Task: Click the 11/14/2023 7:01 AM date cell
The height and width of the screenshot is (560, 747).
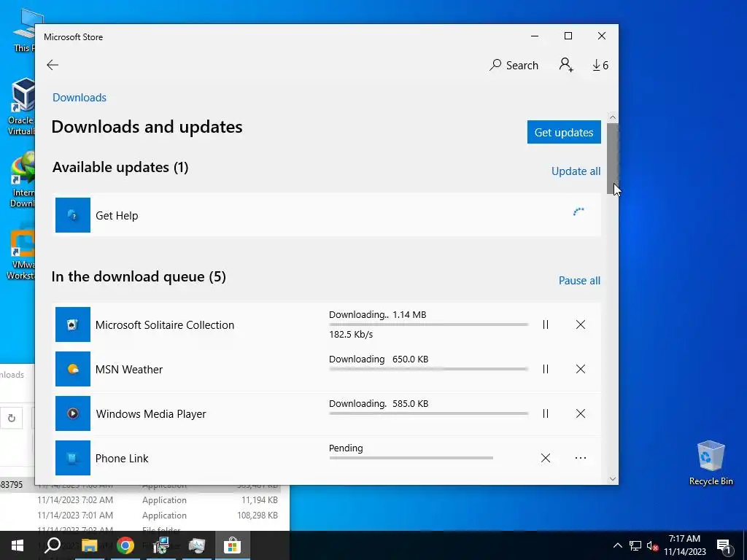Action: (75, 516)
